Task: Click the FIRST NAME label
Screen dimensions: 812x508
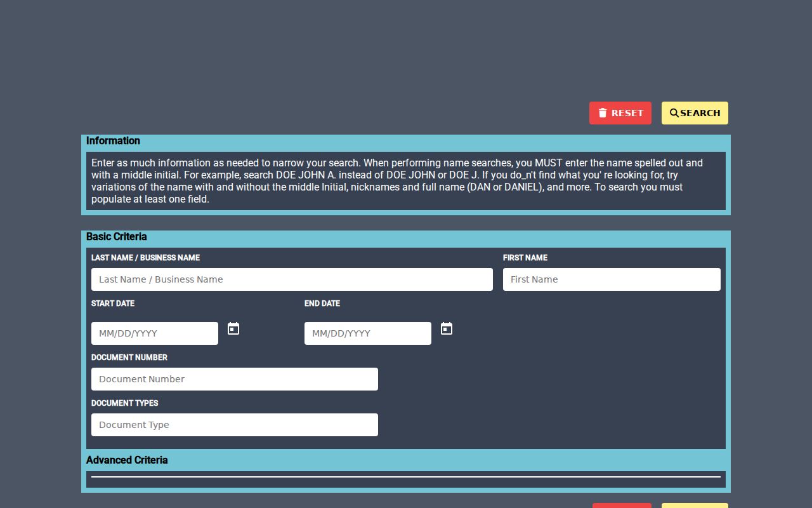Action: click(x=525, y=258)
